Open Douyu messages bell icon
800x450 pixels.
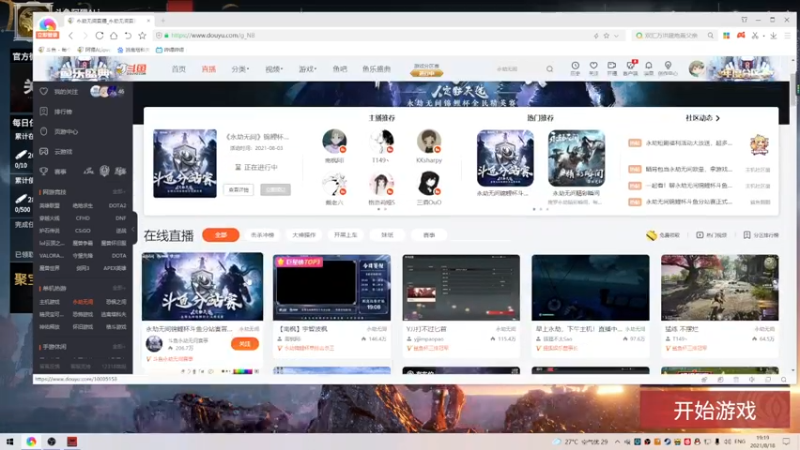tap(648, 68)
